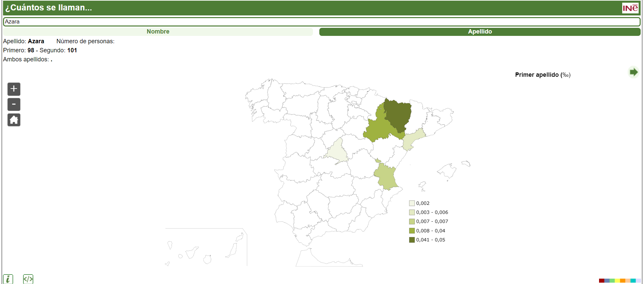
Task: Pick the yellow color theme swatch
Action: click(x=617, y=281)
